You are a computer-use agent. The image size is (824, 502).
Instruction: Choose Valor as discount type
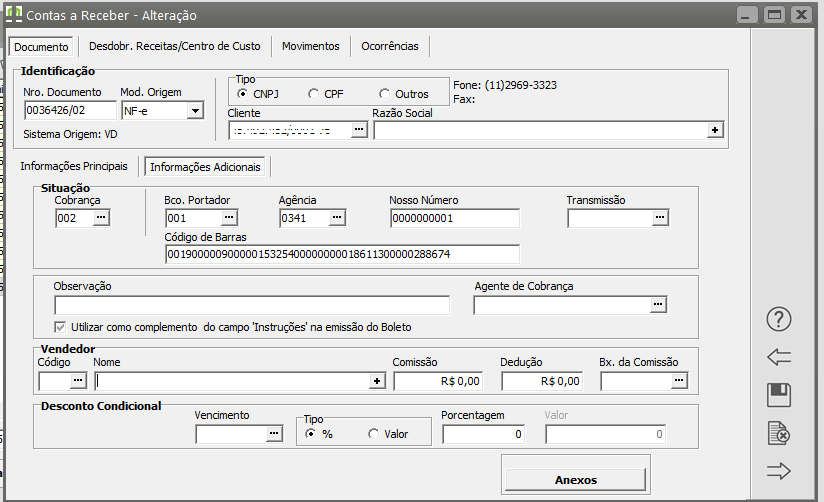374,434
